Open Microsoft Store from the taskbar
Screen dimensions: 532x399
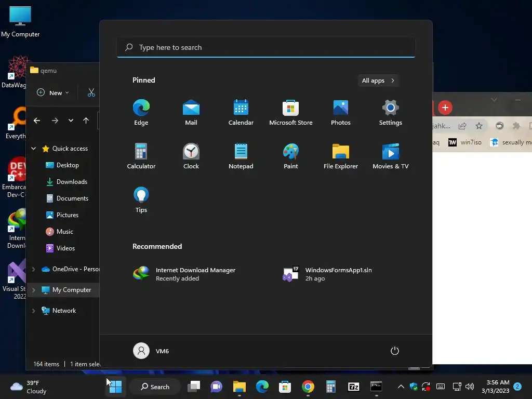[x=285, y=387]
